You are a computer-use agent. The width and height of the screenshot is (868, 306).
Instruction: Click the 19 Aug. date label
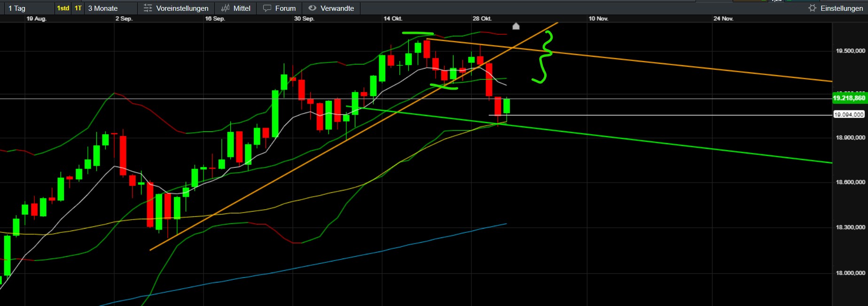(x=36, y=19)
